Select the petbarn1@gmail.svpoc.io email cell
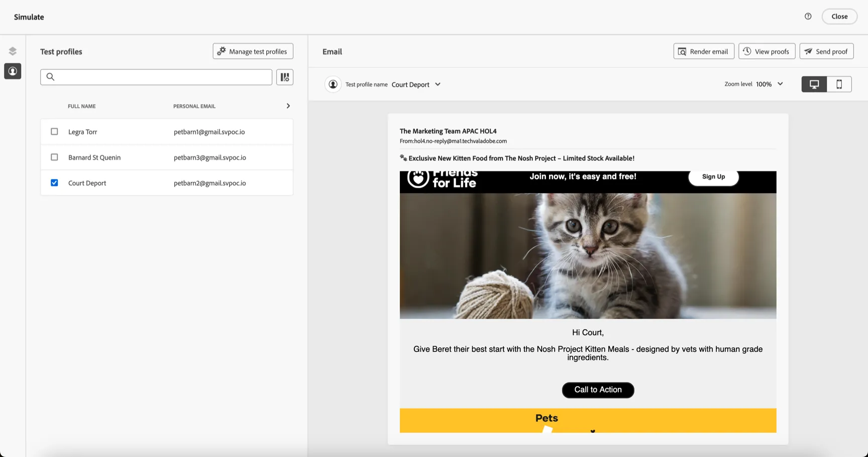Image resolution: width=868 pixels, height=457 pixels. click(209, 132)
